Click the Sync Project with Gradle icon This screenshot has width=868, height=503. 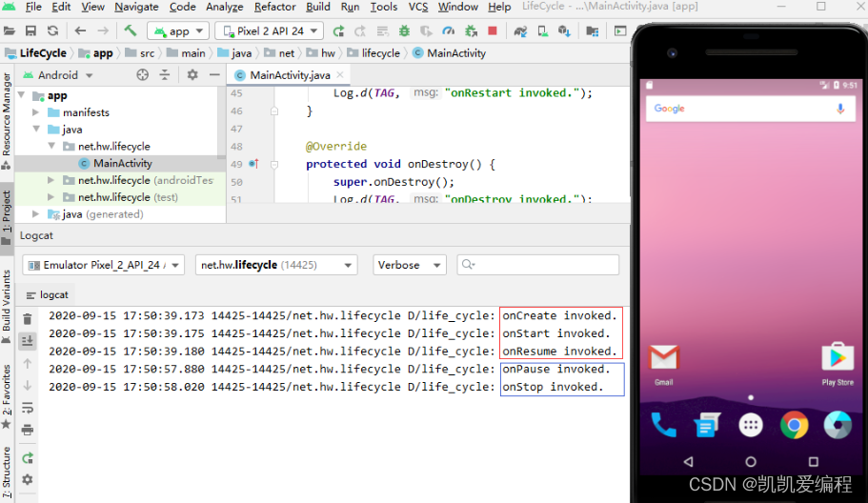520,31
